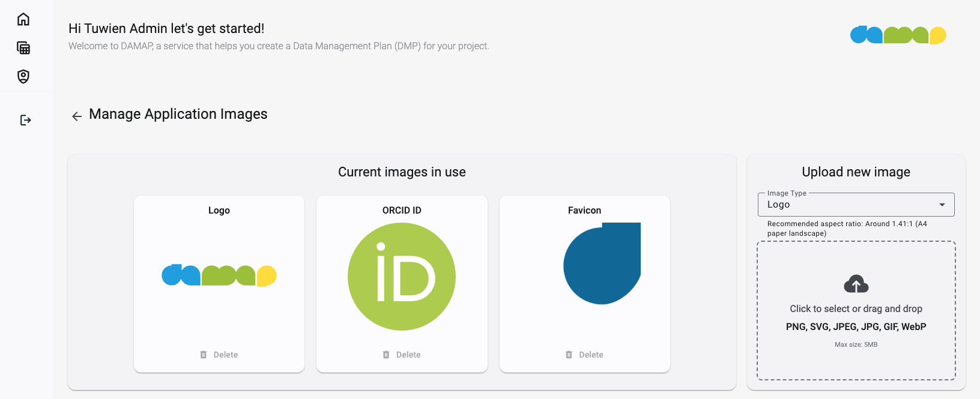Click the cloud upload icon

coord(856,284)
